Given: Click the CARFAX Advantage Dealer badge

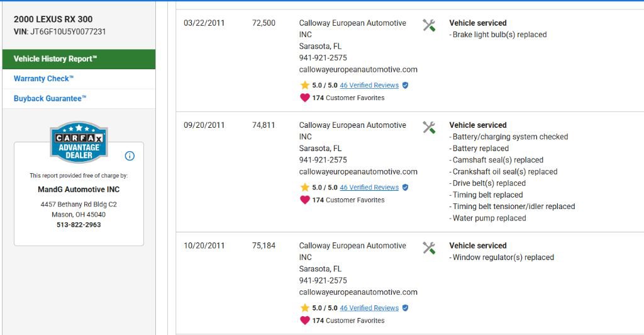Looking at the screenshot, I should click(x=79, y=142).
